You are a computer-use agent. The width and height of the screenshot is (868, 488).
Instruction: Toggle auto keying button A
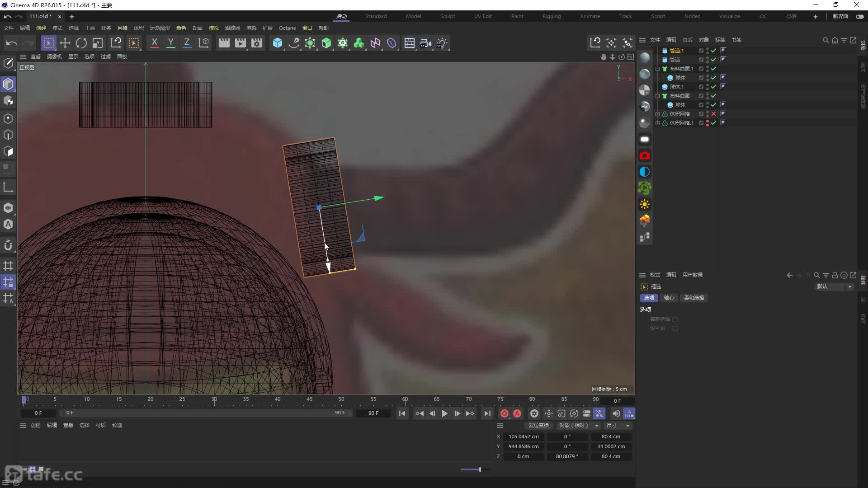pos(517,413)
